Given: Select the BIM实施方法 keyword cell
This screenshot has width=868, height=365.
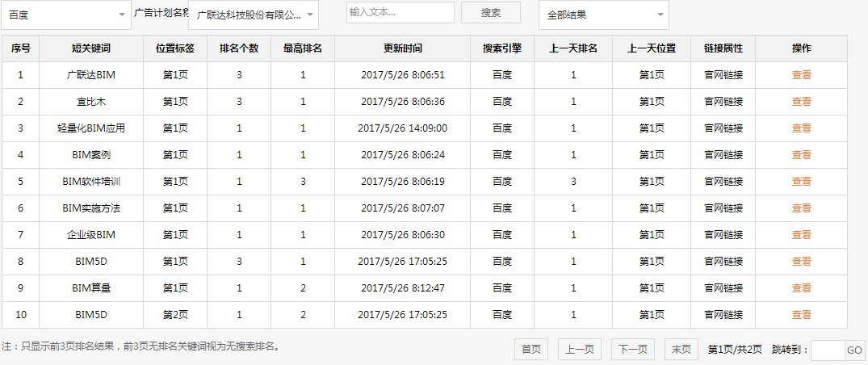Looking at the screenshot, I should tap(91, 208).
